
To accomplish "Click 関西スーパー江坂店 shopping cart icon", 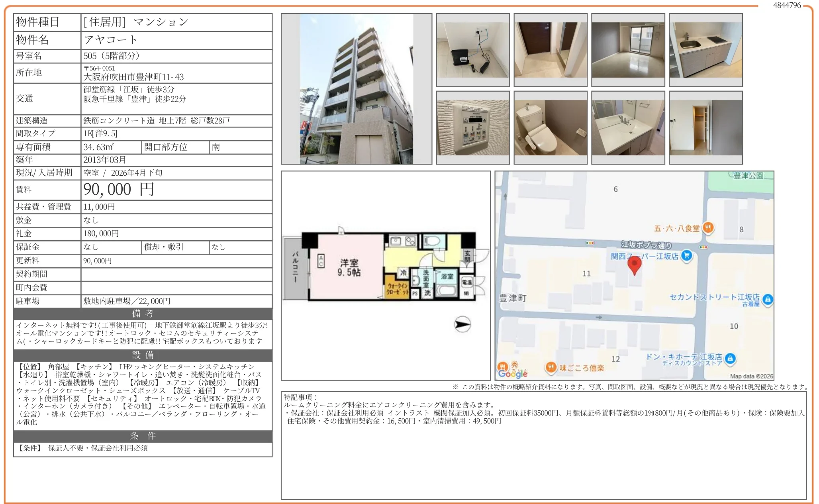I will (x=686, y=255).
